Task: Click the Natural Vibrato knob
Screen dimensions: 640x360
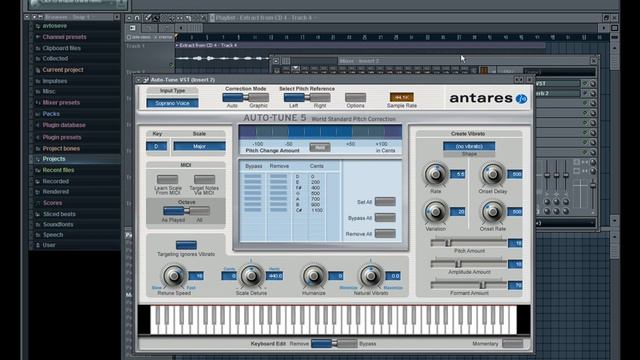Action: (371, 276)
